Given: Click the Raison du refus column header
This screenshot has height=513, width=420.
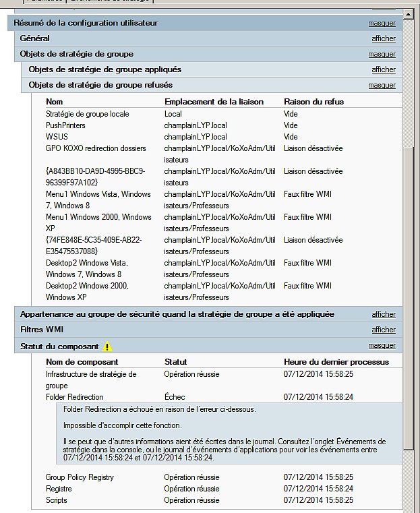Looking at the screenshot, I should (313, 102).
